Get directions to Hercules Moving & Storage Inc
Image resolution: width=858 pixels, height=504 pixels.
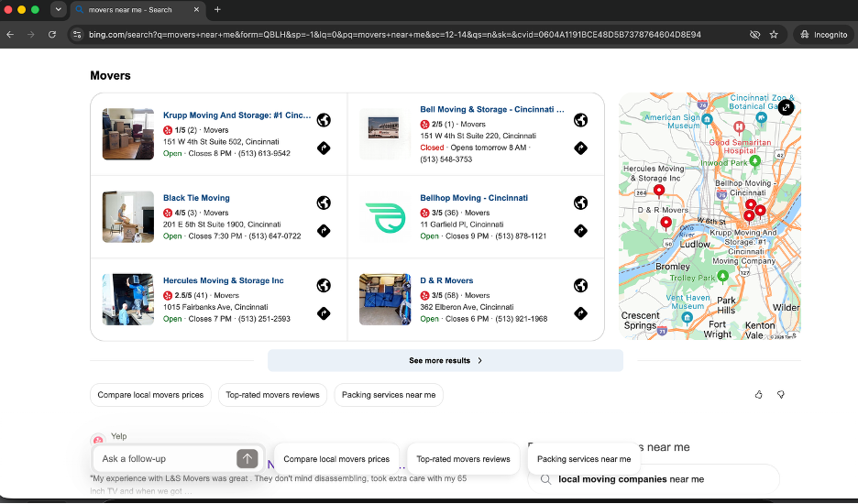(324, 313)
